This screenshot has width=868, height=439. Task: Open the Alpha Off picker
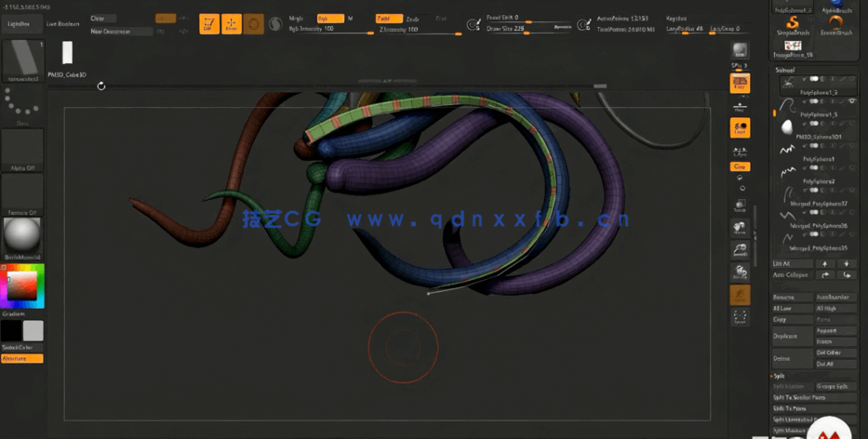(x=22, y=150)
